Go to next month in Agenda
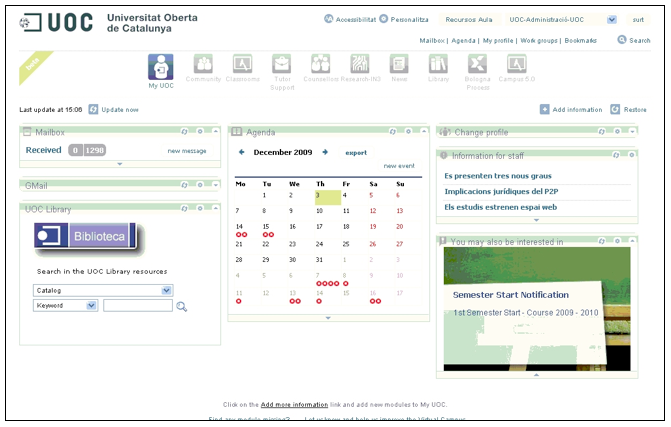671x427 pixels. point(325,152)
